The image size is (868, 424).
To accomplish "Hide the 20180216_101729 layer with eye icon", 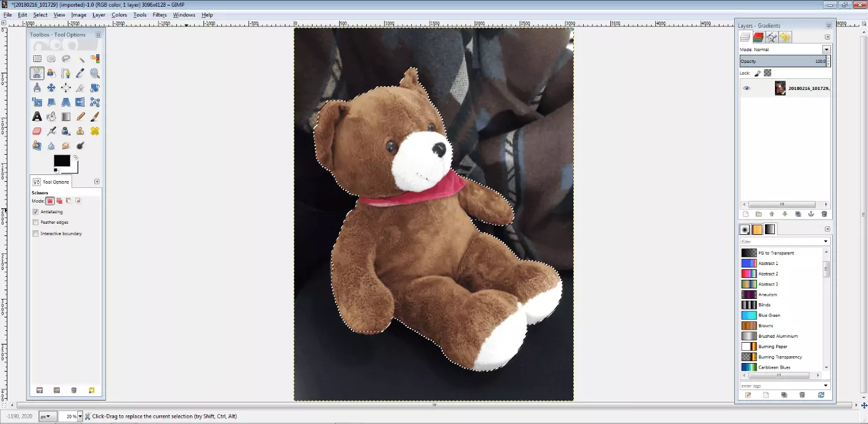I will click(747, 88).
